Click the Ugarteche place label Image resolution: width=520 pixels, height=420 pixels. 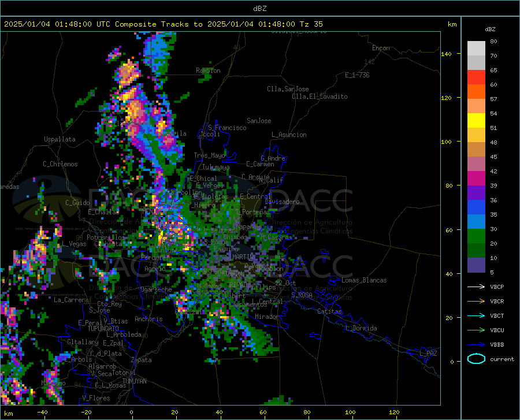[x=156, y=289]
